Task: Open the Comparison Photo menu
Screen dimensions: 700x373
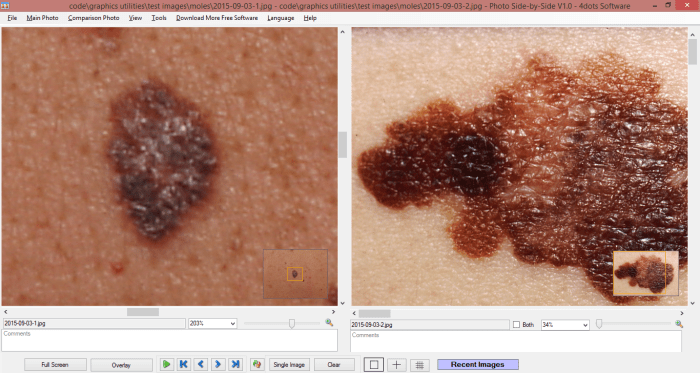Action: 93,18
